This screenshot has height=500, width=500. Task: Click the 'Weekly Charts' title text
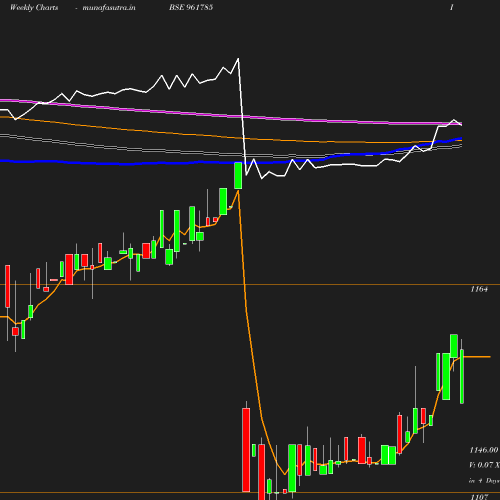point(34,8)
